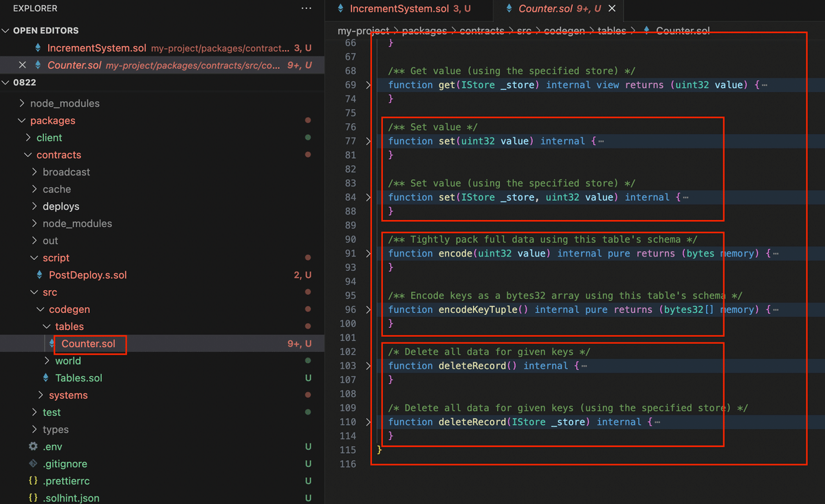825x504 pixels.
Task: Unfold code at line 77 set function
Action: [x=368, y=141]
